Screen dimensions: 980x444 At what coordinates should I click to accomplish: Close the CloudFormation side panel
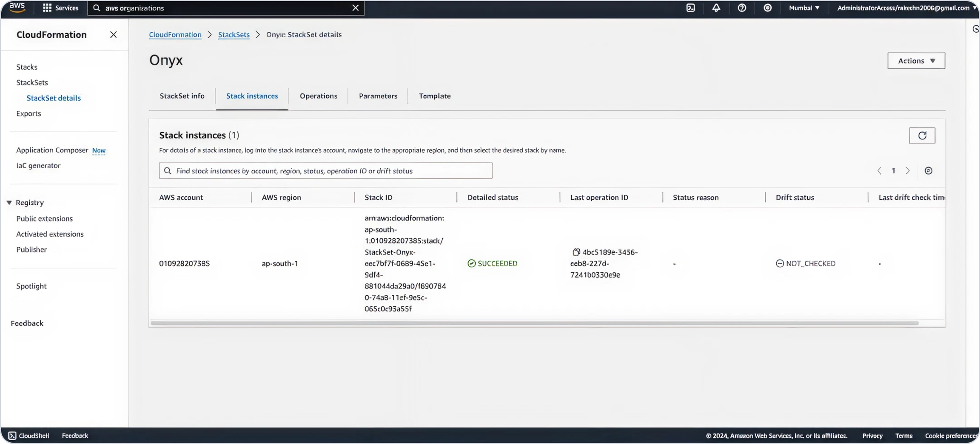[x=113, y=34]
